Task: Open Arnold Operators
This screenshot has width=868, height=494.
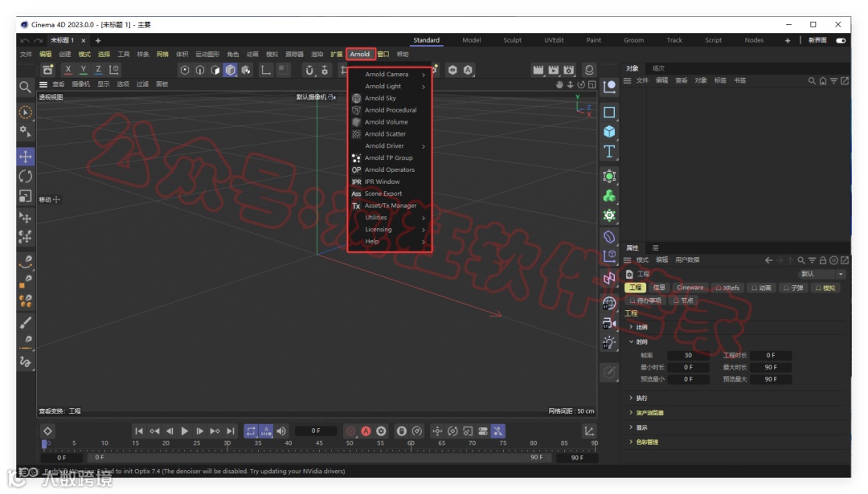Action: pyautogui.click(x=390, y=169)
